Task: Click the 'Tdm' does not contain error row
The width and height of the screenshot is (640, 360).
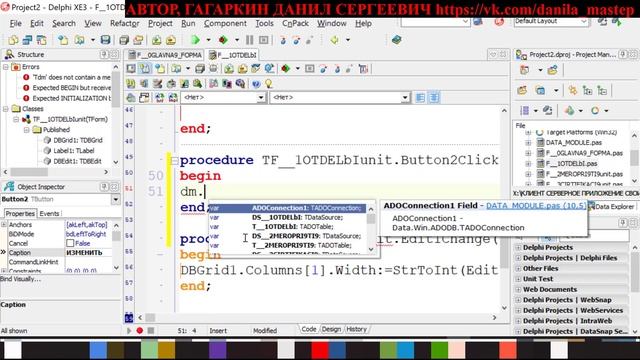Action: click(x=67, y=77)
